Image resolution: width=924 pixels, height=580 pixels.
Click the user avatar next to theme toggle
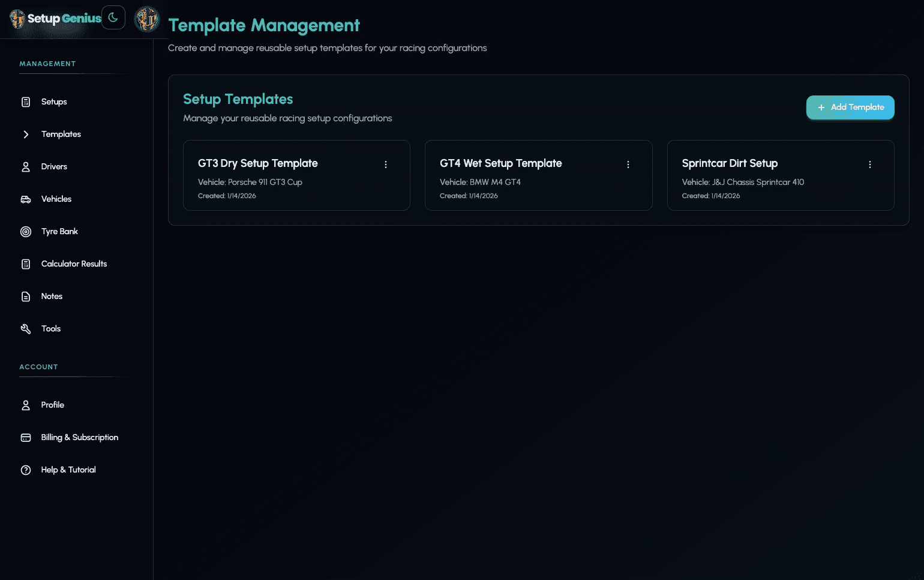146,19
